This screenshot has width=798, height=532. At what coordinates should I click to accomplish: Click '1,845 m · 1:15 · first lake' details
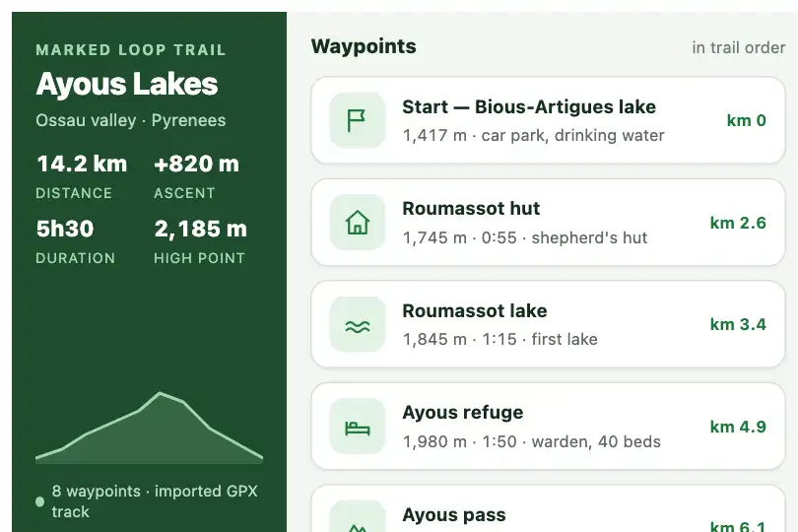(499, 339)
